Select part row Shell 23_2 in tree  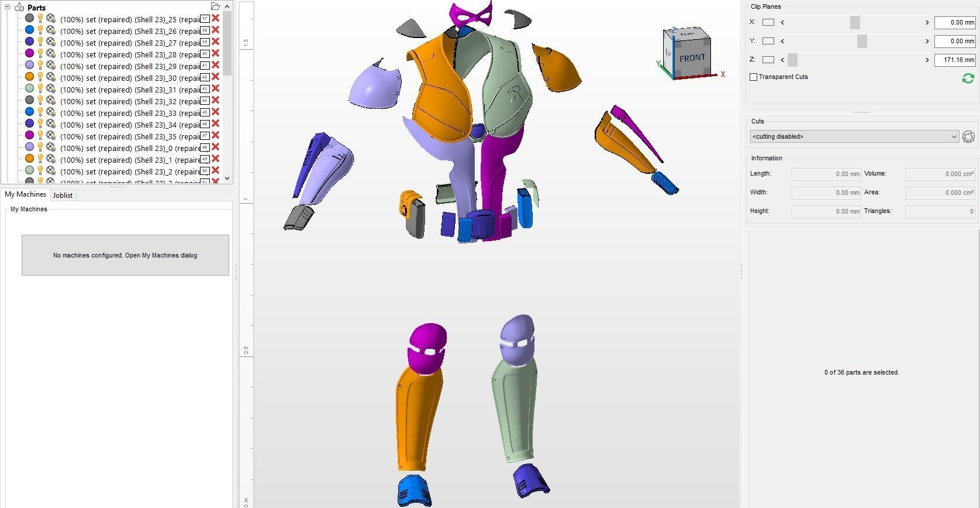click(x=130, y=171)
